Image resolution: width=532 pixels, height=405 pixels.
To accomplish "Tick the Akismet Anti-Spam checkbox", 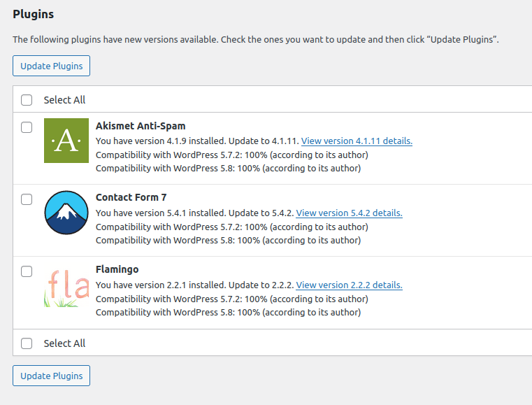I will click(x=27, y=127).
